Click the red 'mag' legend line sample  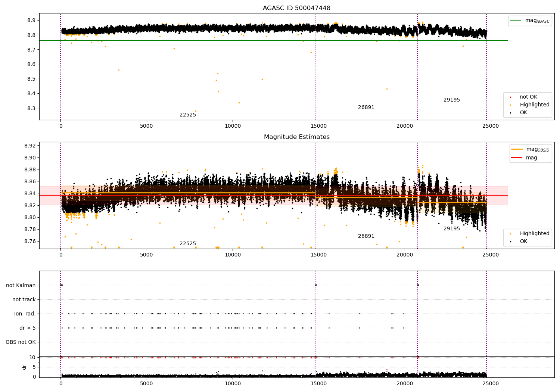pos(517,158)
